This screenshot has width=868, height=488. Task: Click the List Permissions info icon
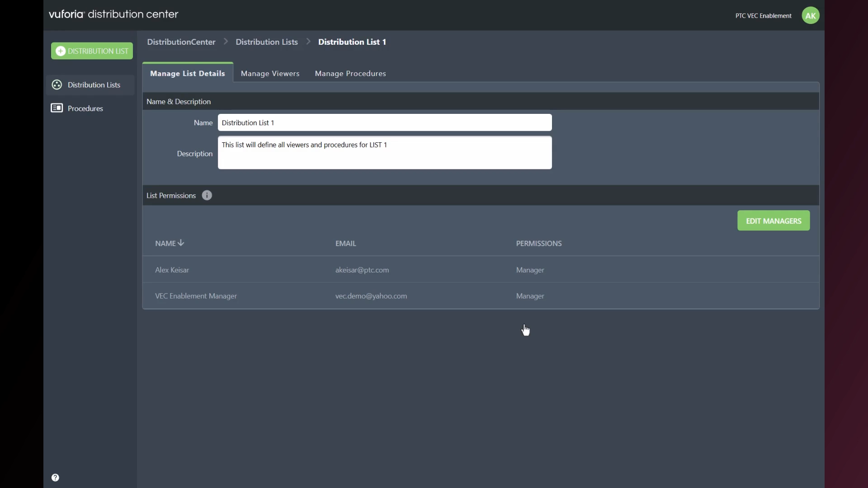coord(207,195)
